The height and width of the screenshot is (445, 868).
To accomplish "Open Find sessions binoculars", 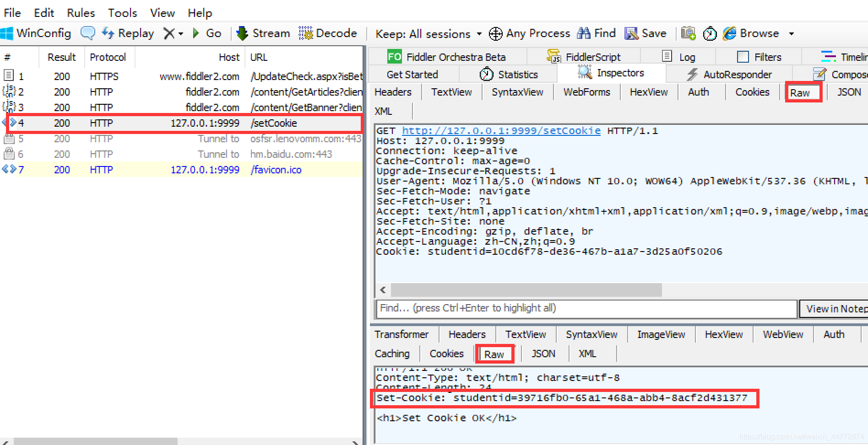I will (x=596, y=33).
